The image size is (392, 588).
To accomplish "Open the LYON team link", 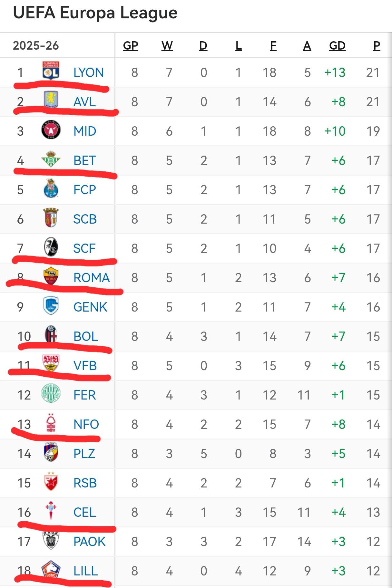I will point(88,73).
